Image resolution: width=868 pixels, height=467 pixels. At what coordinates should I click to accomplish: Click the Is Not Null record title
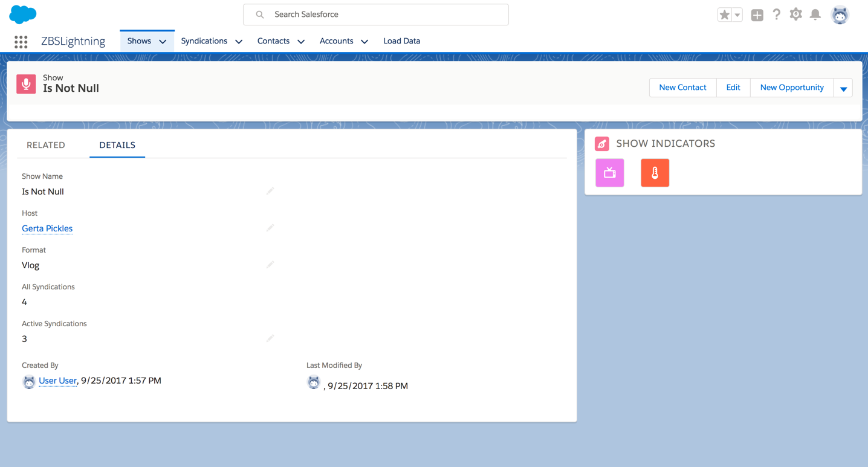pyautogui.click(x=71, y=88)
